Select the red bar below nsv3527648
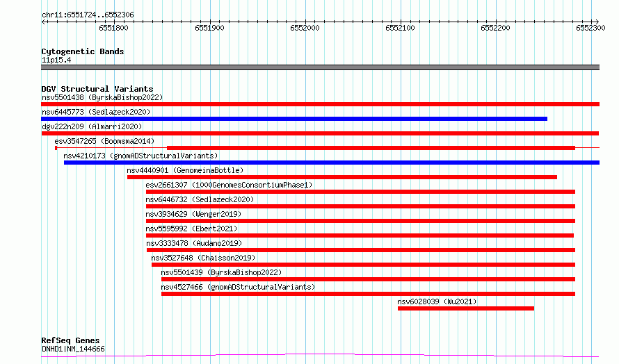 pos(363,265)
